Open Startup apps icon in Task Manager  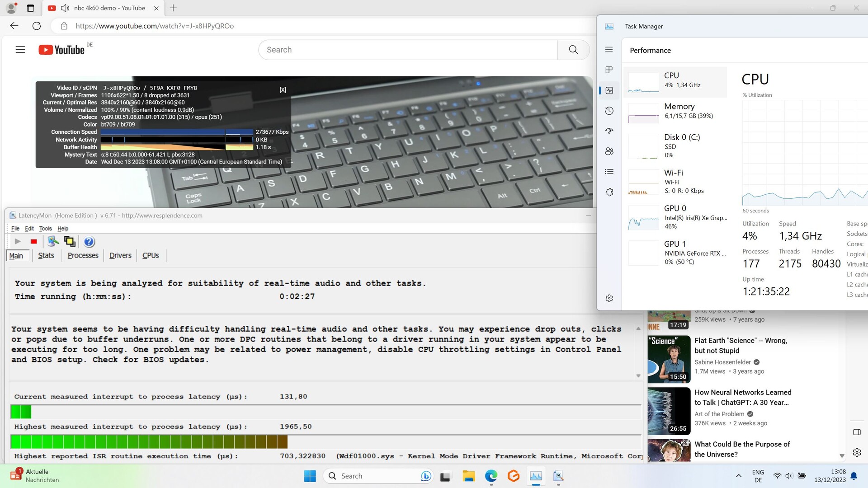pyautogui.click(x=609, y=131)
